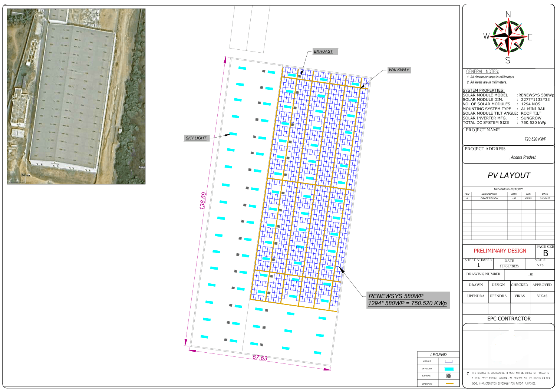This screenshot has width=557, height=392.
Task: Select the '_01' drawing number value
Action: [531, 274]
